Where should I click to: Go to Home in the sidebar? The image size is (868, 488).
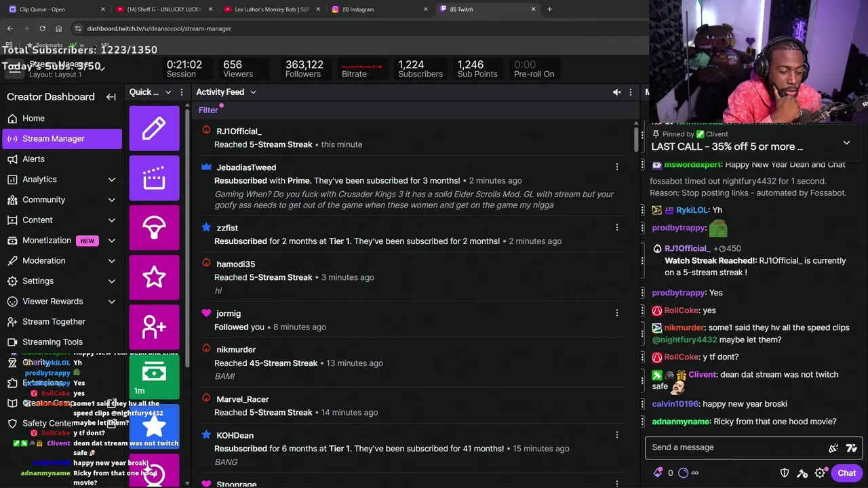coord(61,119)
